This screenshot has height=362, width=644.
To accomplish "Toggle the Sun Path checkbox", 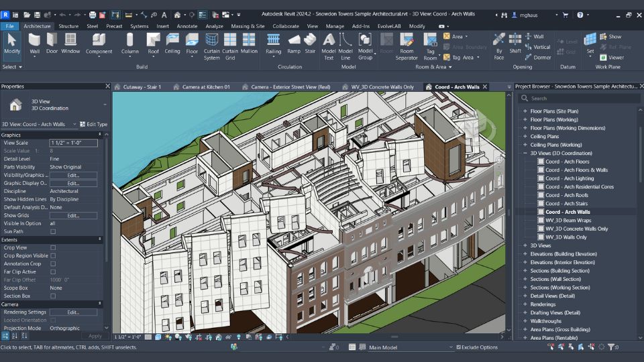I will (x=53, y=231).
